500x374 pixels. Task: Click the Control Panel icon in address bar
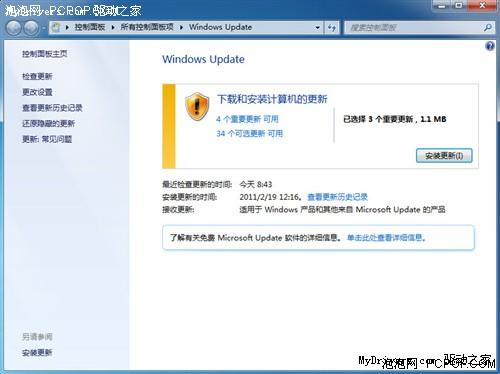[56, 27]
